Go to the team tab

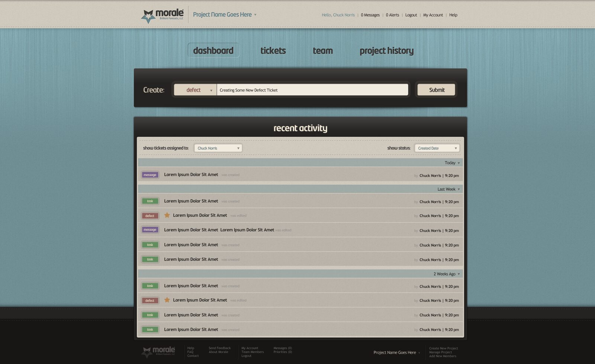tap(323, 51)
